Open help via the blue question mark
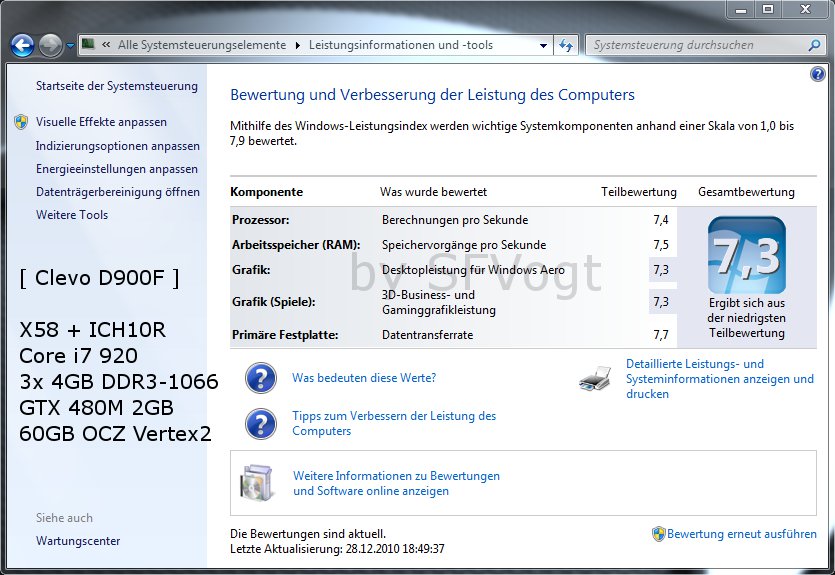 pyautogui.click(x=817, y=74)
